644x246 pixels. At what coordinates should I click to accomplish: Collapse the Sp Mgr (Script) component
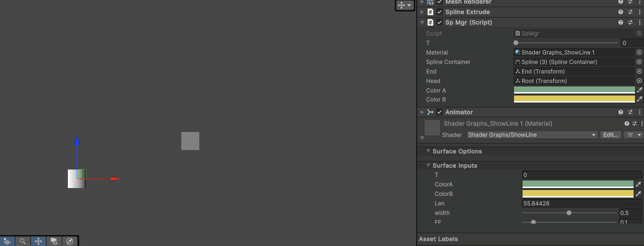(x=422, y=22)
